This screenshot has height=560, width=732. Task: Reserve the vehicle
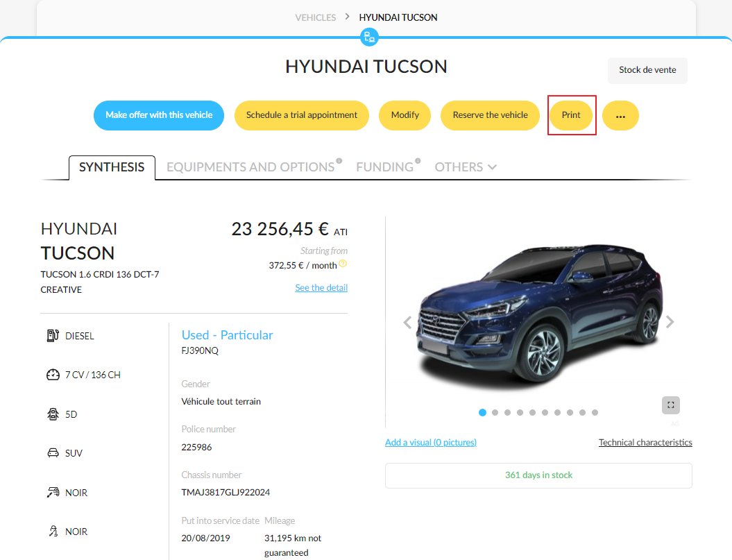pos(490,115)
